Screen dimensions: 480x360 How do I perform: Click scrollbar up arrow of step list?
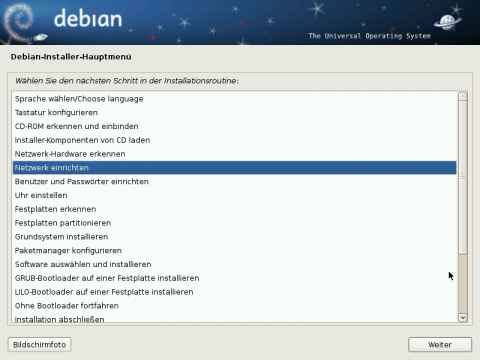coord(463,97)
